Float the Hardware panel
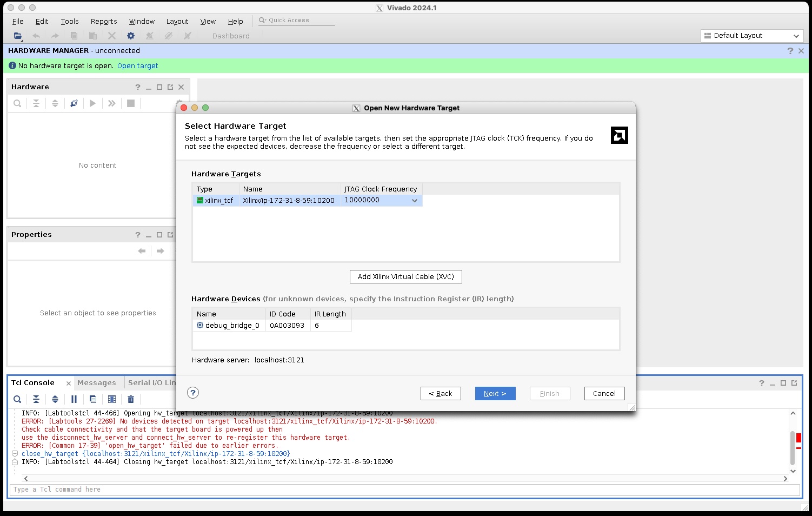This screenshot has width=812, height=516. click(x=170, y=87)
